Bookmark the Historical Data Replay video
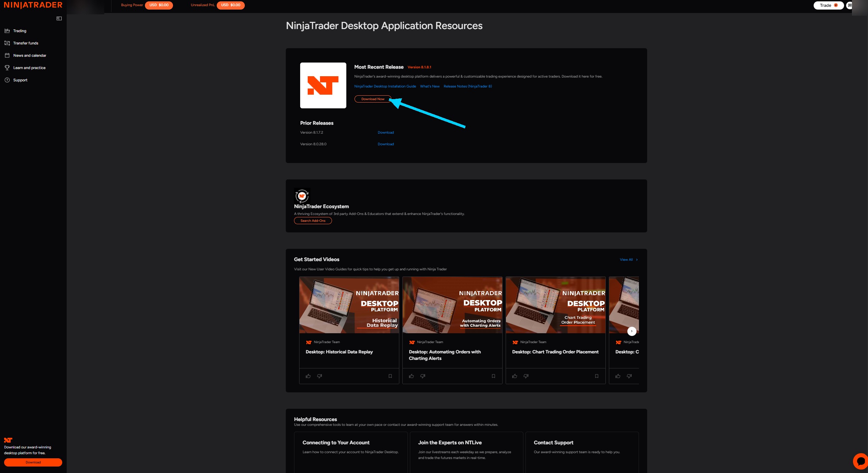868x473 pixels. click(390, 376)
